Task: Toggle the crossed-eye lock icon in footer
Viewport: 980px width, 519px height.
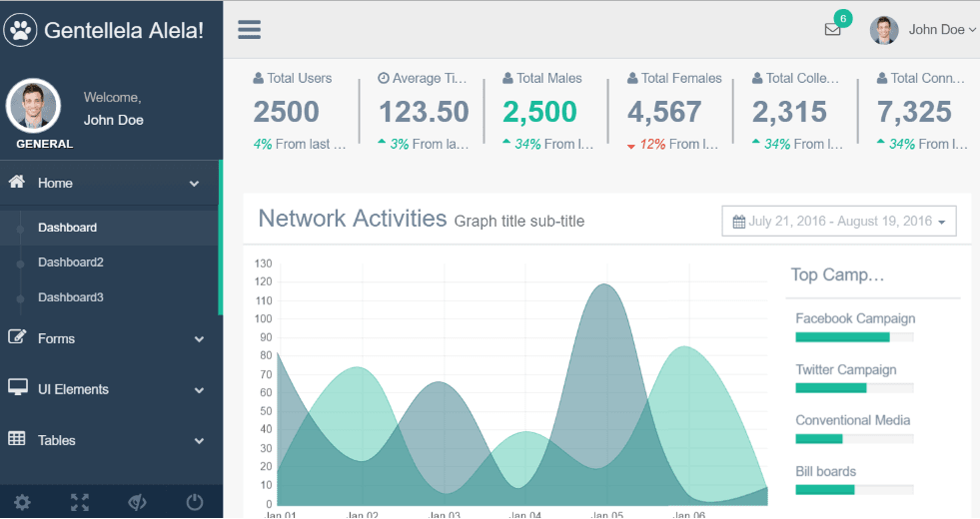Action: (x=138, y=502)
